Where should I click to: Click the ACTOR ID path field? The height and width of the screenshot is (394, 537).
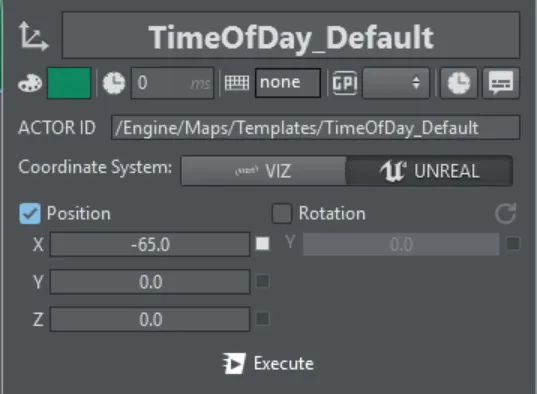click(x=315, y=128)
